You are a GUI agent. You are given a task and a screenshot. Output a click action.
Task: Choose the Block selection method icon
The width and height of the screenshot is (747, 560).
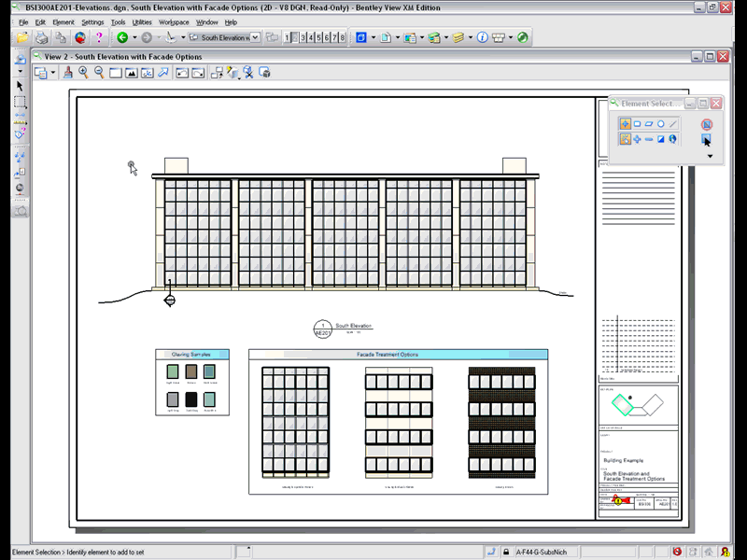[637, 124]
